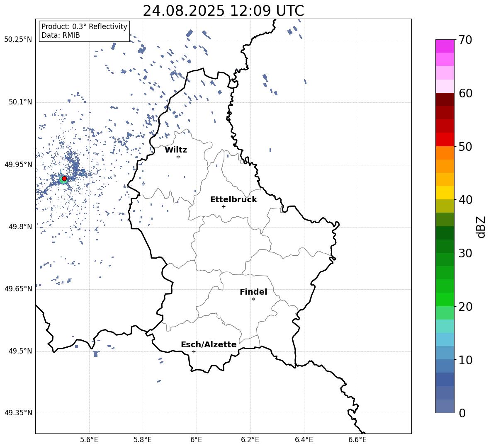Screen dimensions: 491x448
Task: Click the orange colorbar segment below 50
Action: (445, 153)
